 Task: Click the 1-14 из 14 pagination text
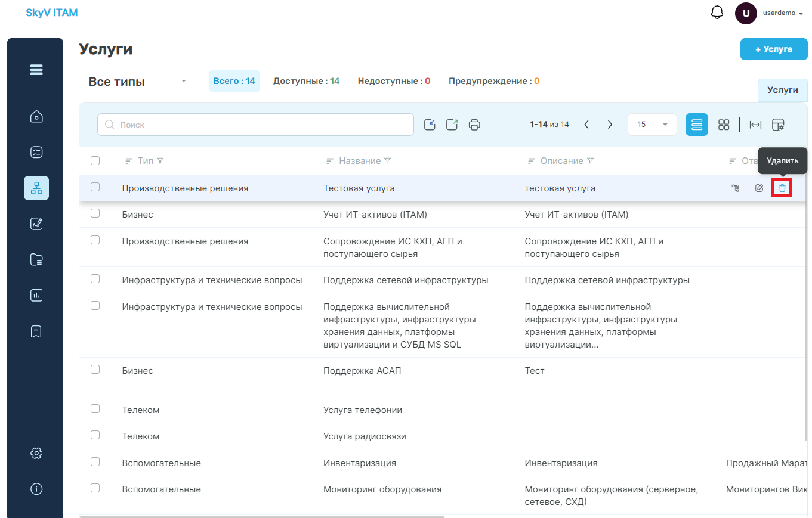click(549, 125)
